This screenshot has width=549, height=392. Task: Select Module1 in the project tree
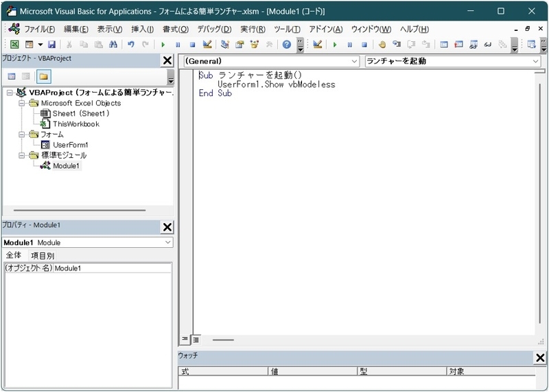click(66, 165)
